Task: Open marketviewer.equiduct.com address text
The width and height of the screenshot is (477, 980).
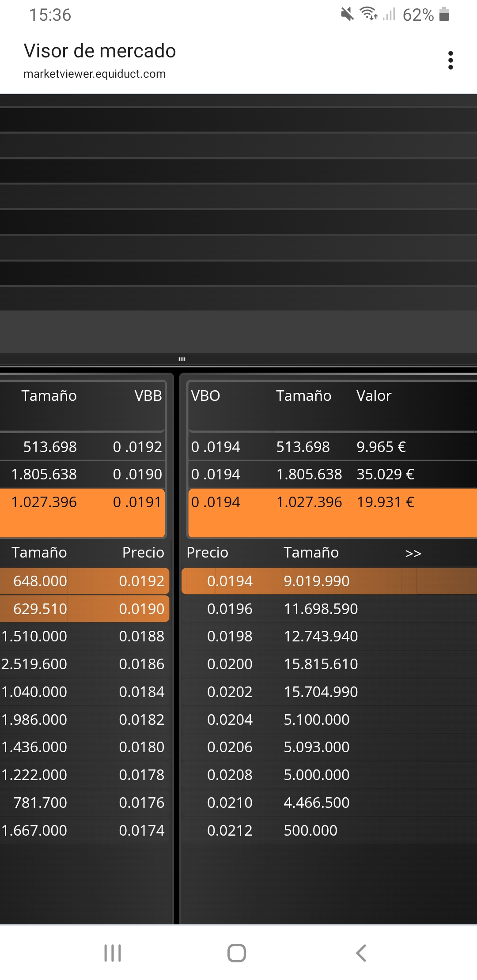Action: [x=95, y=74]
